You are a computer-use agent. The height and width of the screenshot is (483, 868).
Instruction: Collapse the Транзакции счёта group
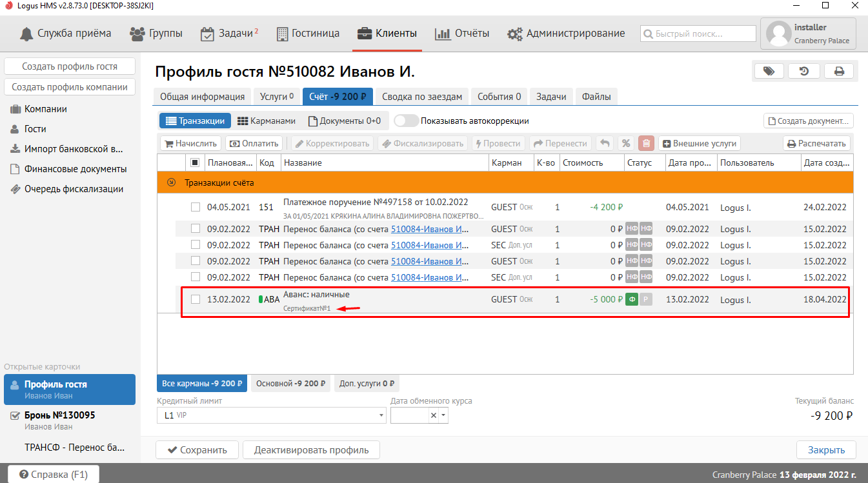point(171,182)
